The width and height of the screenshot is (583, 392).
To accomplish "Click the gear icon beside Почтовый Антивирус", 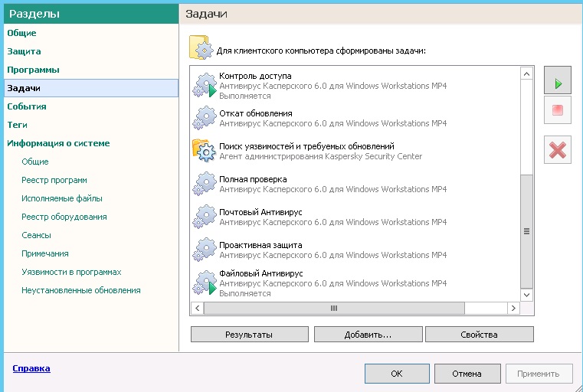I will pyautogui.click(x=204, y=217).
